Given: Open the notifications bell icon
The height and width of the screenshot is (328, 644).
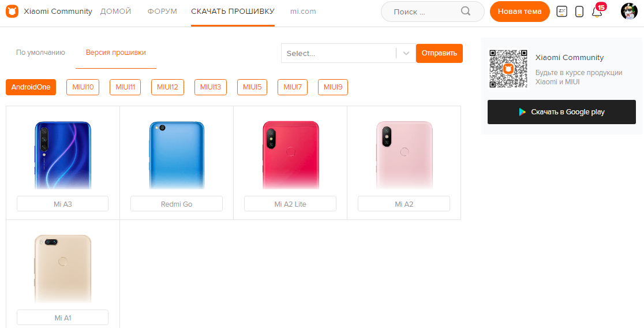Looking at the screenshot, I should (597, 12).
